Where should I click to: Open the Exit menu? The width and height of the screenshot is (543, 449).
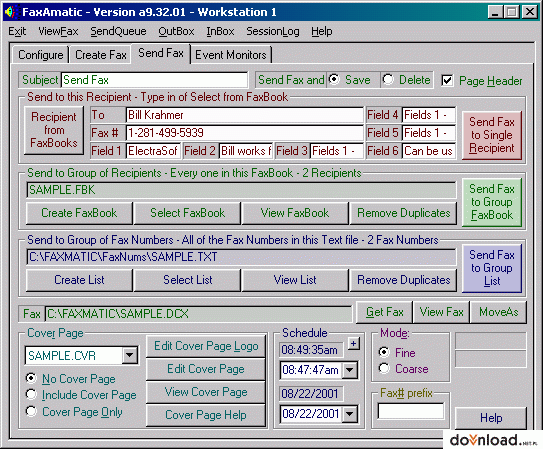[x=17, y=32]
